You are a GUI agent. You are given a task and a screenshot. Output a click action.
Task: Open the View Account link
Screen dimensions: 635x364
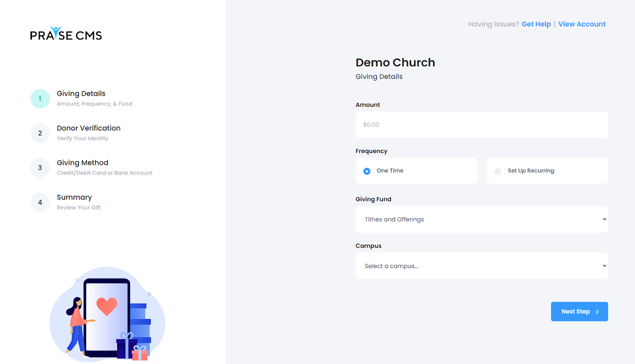pos(582,24)
